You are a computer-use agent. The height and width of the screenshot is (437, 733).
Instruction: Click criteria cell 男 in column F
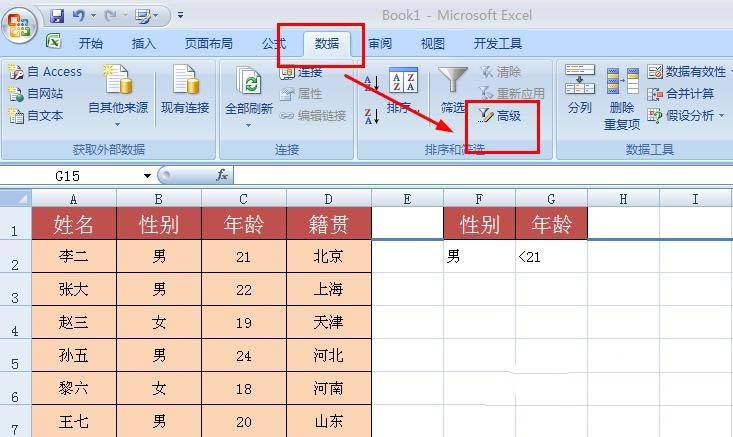pos(479,257)
